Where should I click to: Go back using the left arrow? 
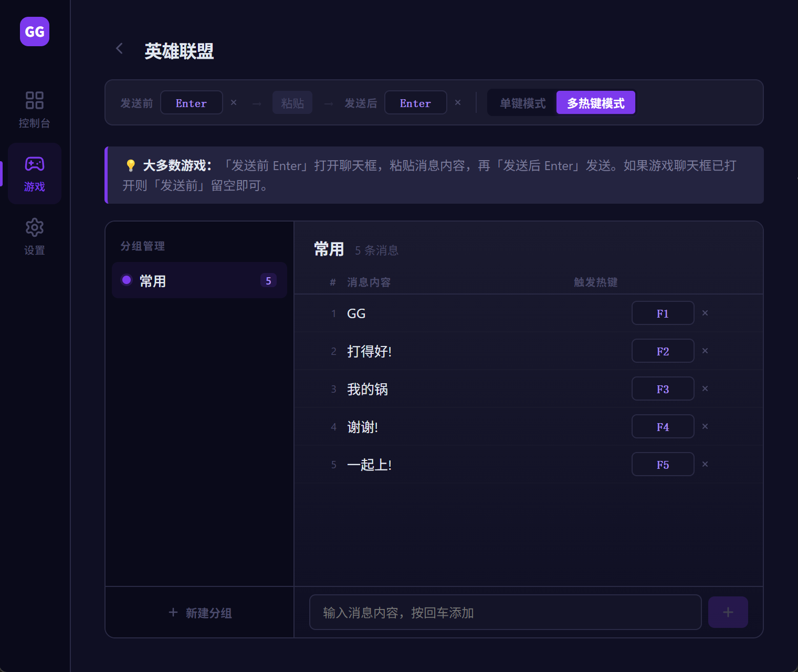click(x=119, y=48)
